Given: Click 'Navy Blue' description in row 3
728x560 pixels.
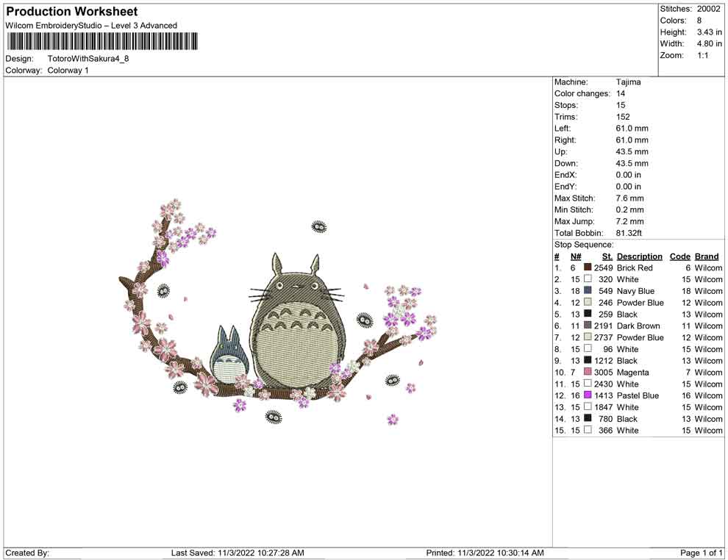Looking at the screenshot, I should [x=635, y=291].
